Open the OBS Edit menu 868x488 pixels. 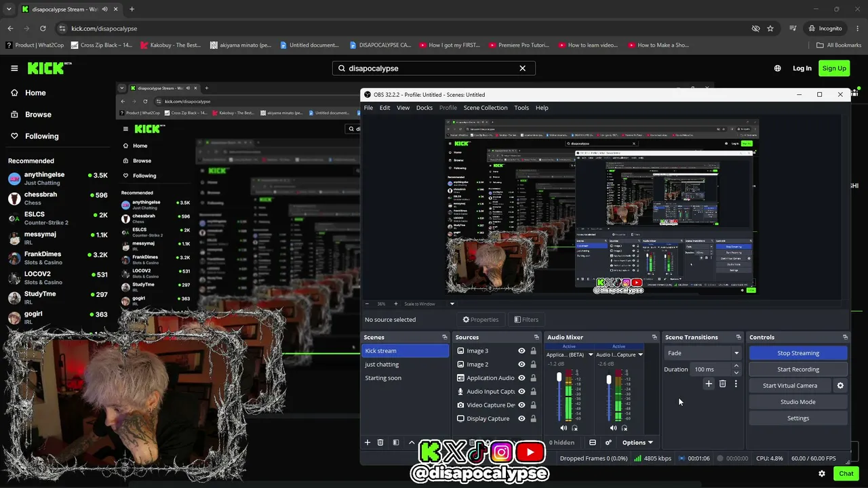coord(384,108)
